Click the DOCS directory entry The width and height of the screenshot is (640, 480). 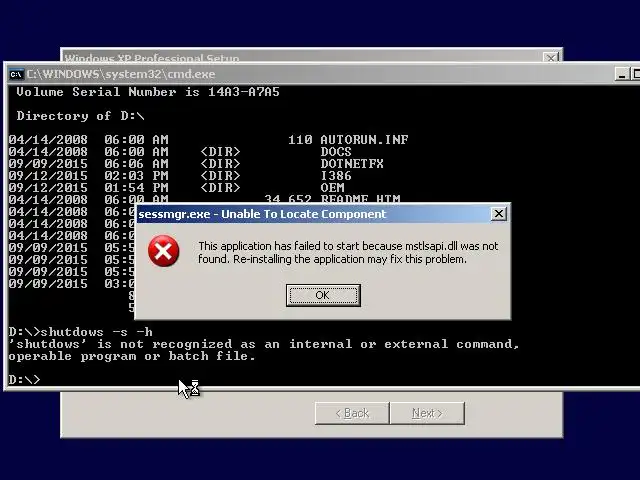pyautogui.click(x=336, y=152)
